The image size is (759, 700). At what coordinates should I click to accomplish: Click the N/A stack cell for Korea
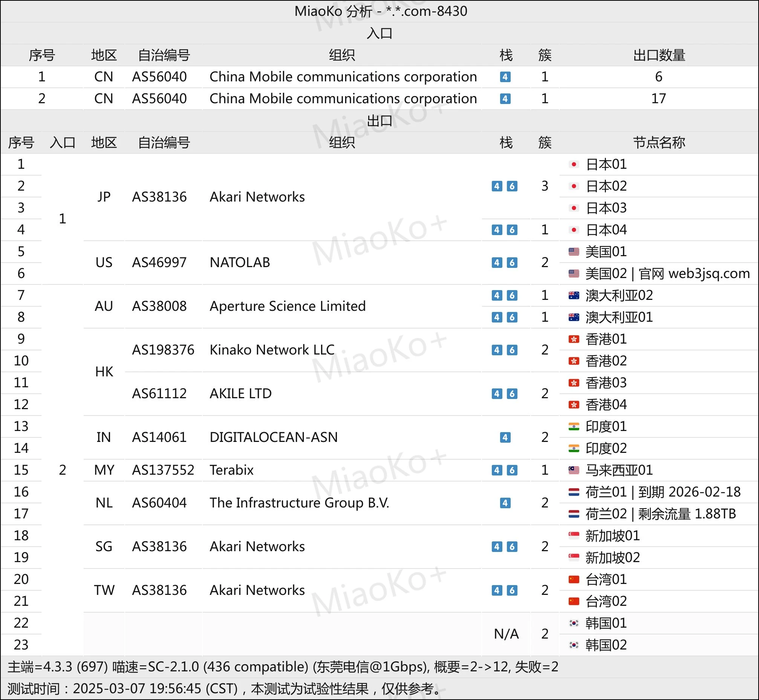pyautogui.click(x=506, y=634)
